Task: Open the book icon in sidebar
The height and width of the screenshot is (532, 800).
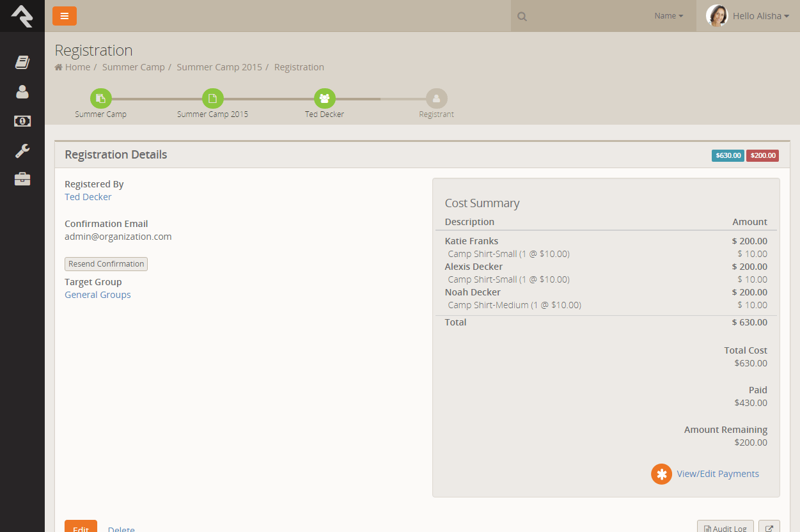Action: (x=22, y=62)
